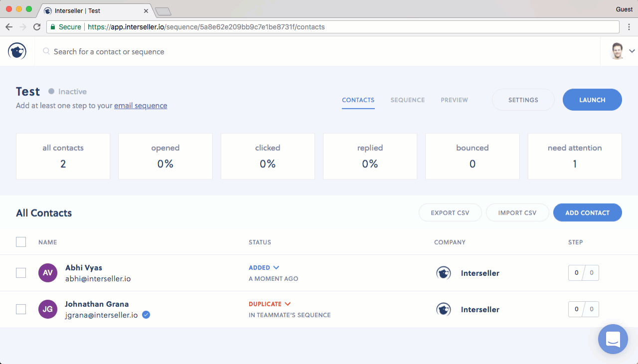
Task: Click the IN TEAMMATE'S SEQUENCE label
Action: pos(290,315)
